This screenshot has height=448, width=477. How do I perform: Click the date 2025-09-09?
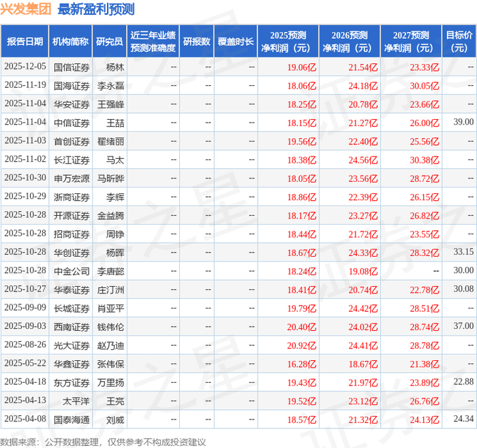point(25,308)
